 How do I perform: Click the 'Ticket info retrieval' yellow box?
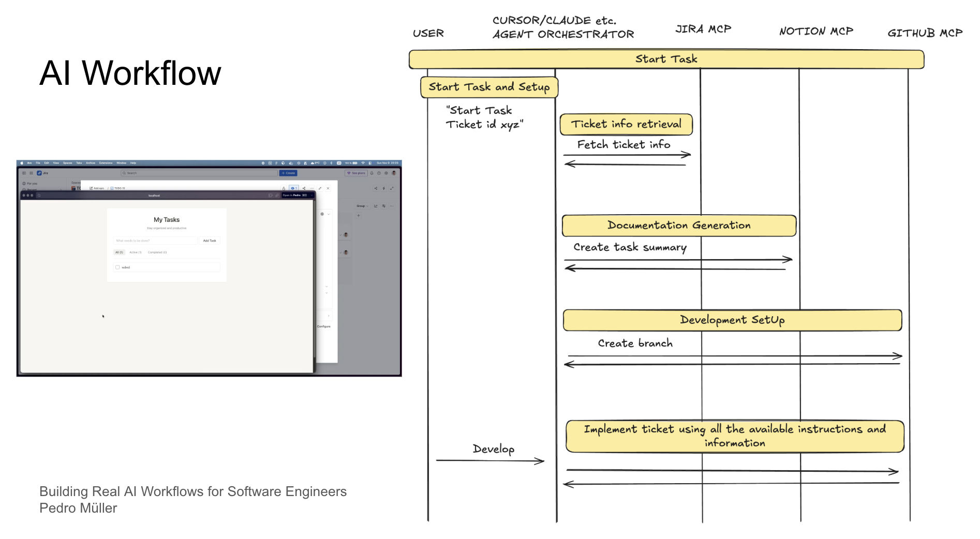point(626,124)
